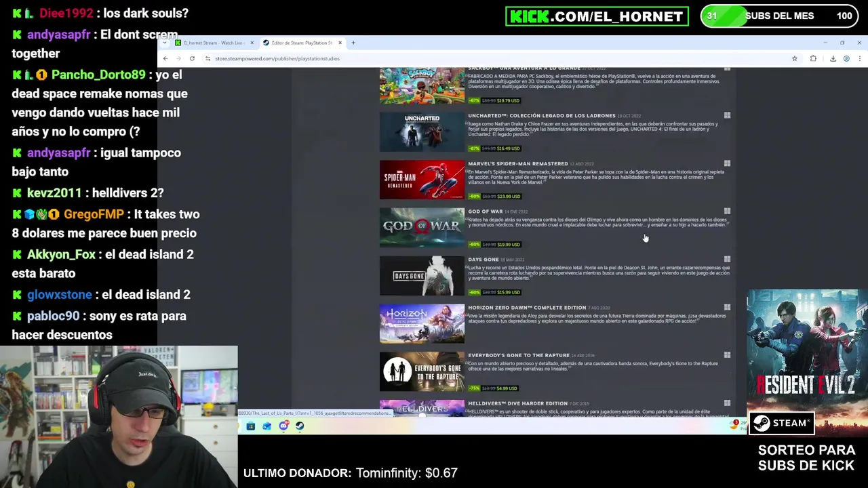This screenshot has height=488, width=868.
Task: Open Sackboy game thumbnail
Action: [x=422, y=85]
